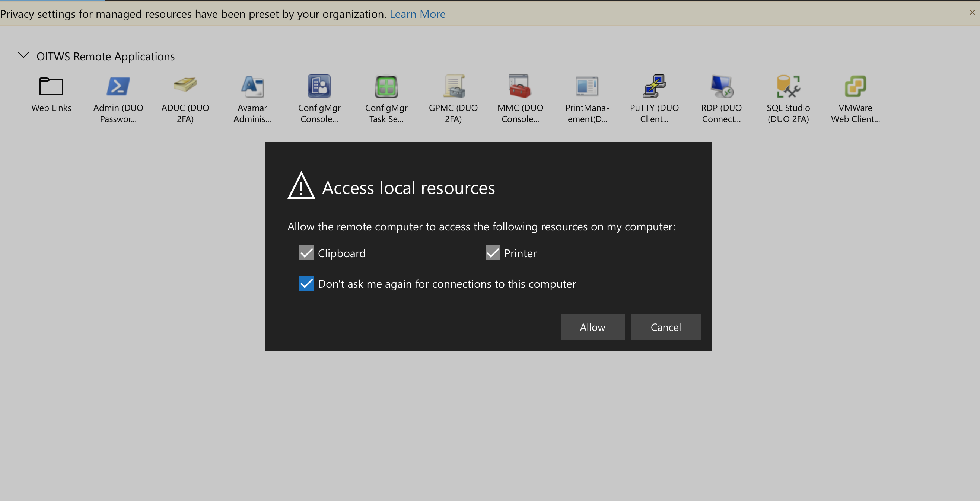The image size is (980, 501).
Task: Open the Web Links folder icon
Action: [x=51, y=87]
